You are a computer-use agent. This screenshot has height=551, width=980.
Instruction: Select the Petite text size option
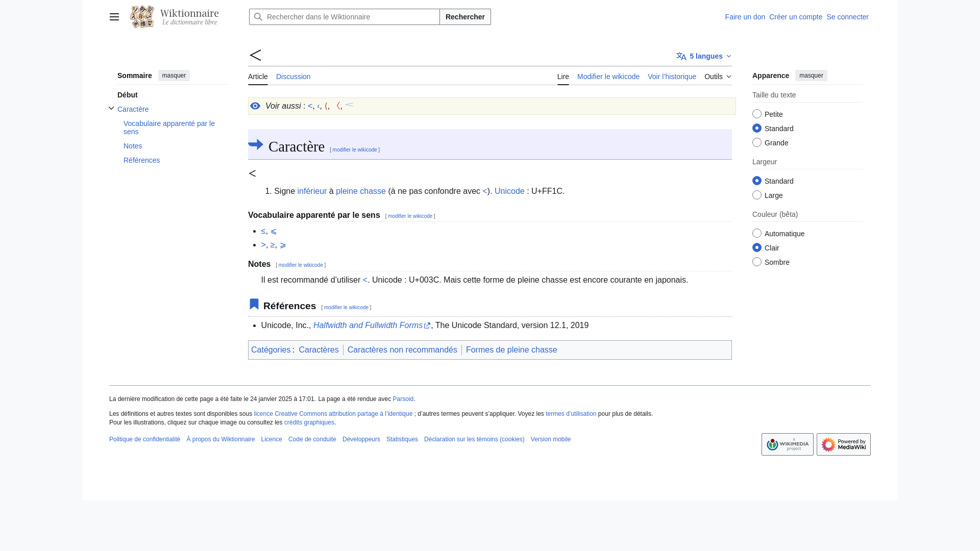click(757, 114)
